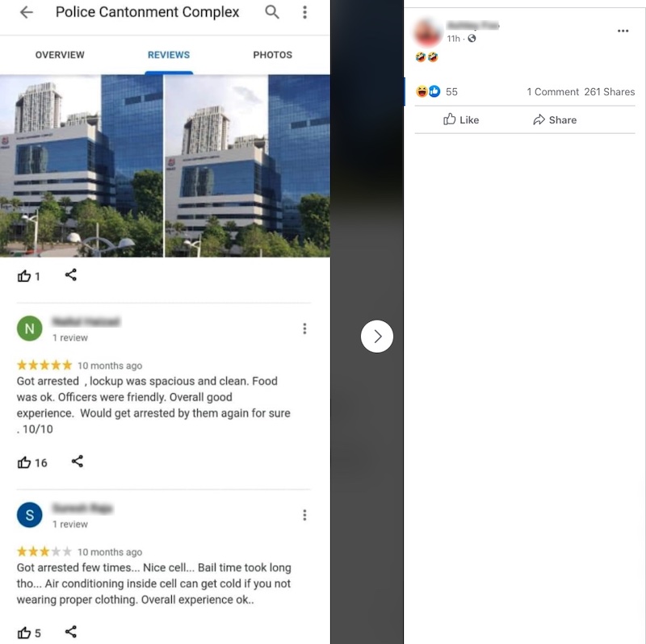This screenshot has height=644, width=646.
Task: Open options menu for the three-star review
Action: click(305, 515)
